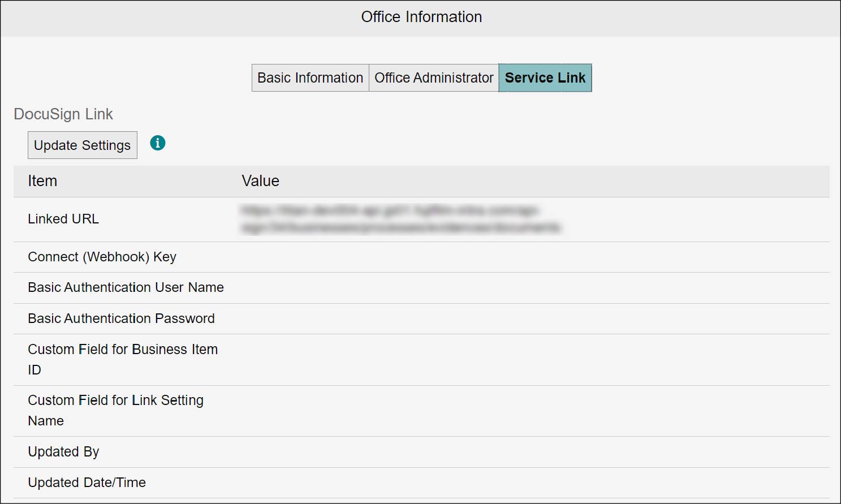
Task: Select the Linked URL row label
Action: 63,219
